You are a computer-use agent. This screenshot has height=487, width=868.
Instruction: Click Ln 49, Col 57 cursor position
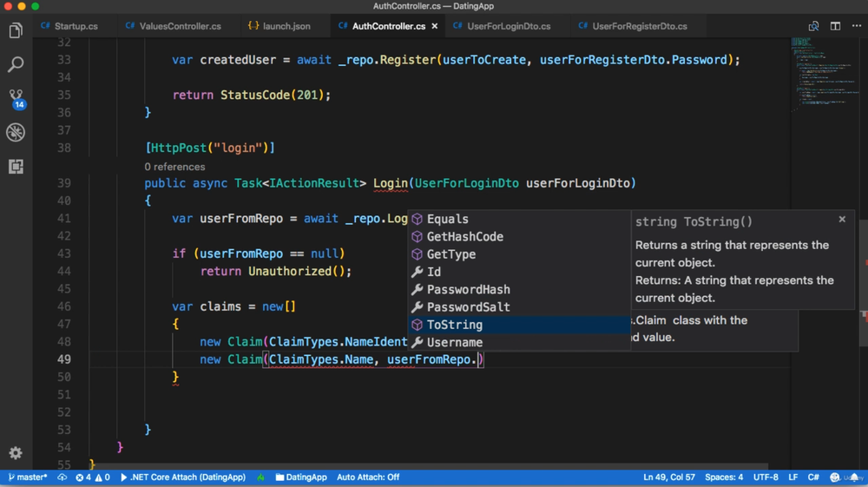pos(668,477)
